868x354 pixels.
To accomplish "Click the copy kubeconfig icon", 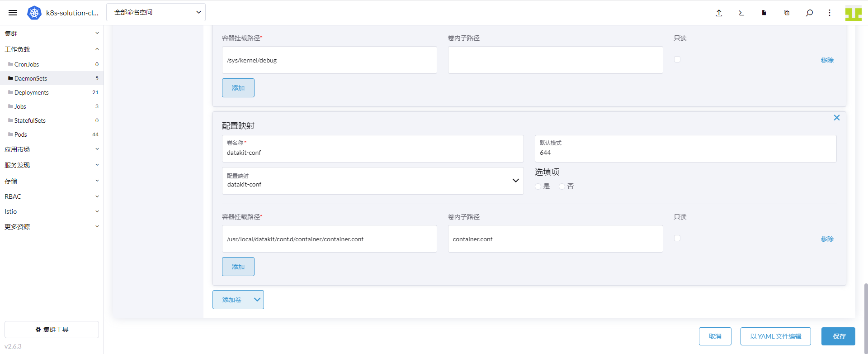I will (787, 13).
